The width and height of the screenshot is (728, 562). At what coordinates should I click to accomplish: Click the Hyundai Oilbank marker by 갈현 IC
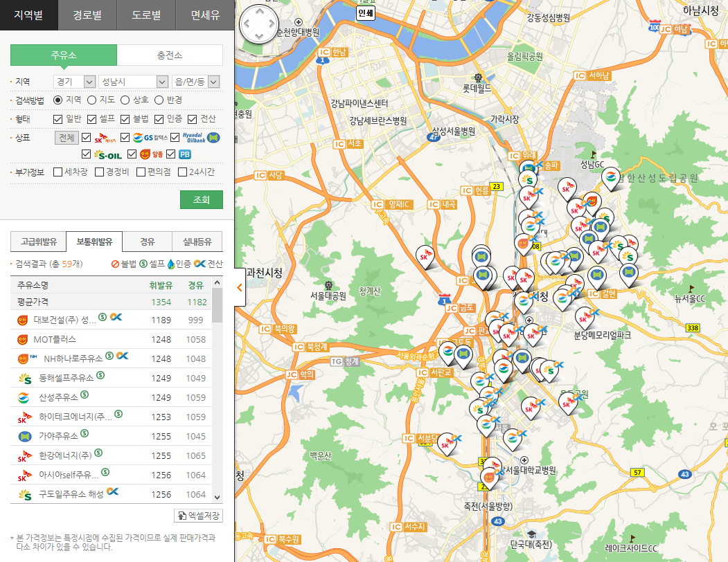point(597,276)
